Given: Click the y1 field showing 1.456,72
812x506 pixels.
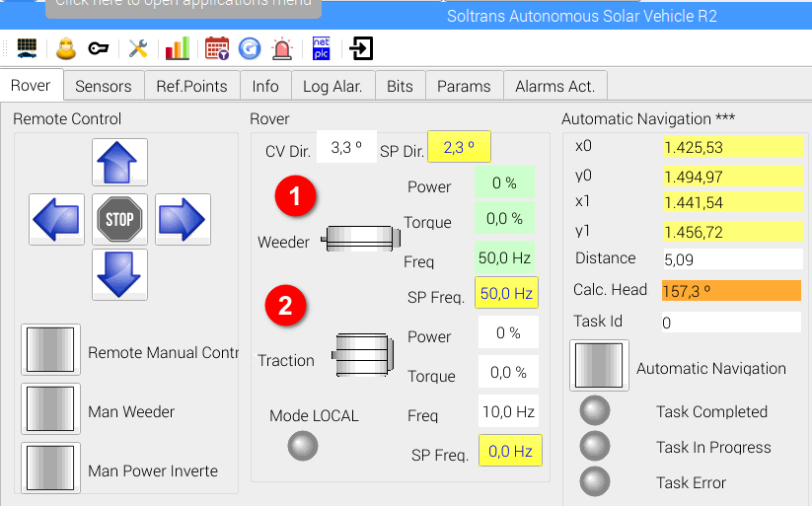Looking at the screenshot, I should tap(733, 232).
